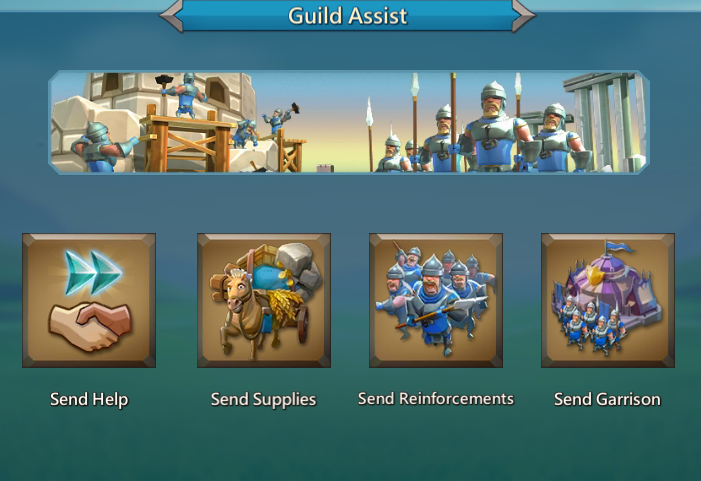Click the Send Help text label

coord(89,399)
